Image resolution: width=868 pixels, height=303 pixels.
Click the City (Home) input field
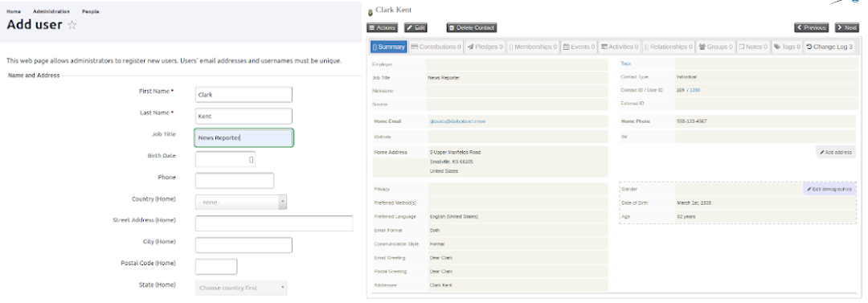tap(244, 245)
